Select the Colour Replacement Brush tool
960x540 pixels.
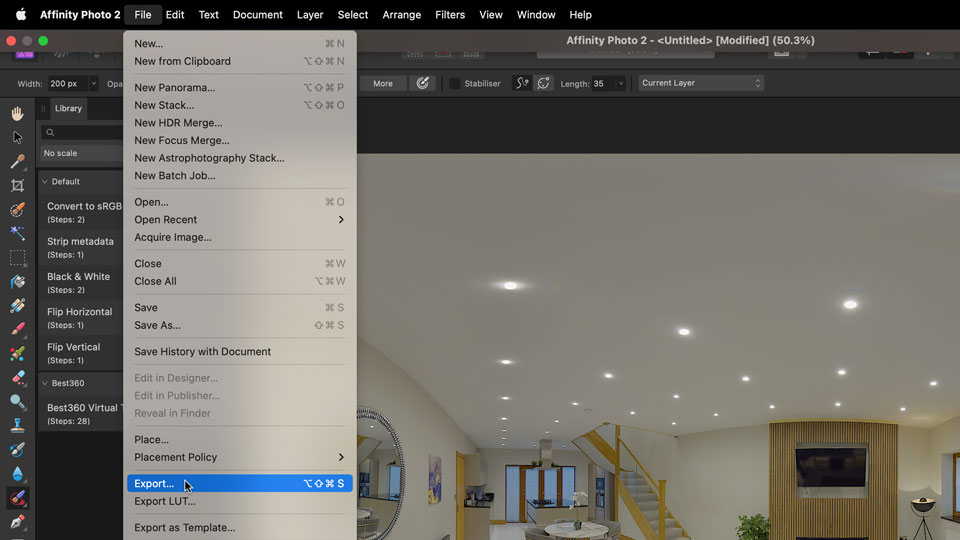[17, 354]
